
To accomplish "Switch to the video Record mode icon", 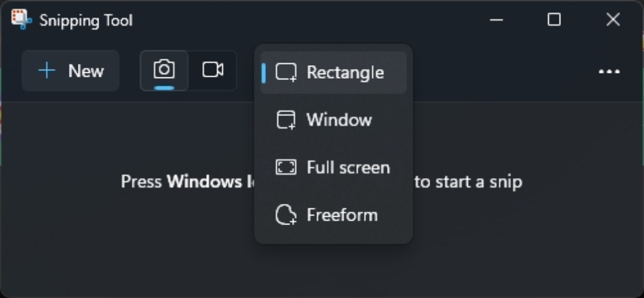I will [x=213, y=70].
